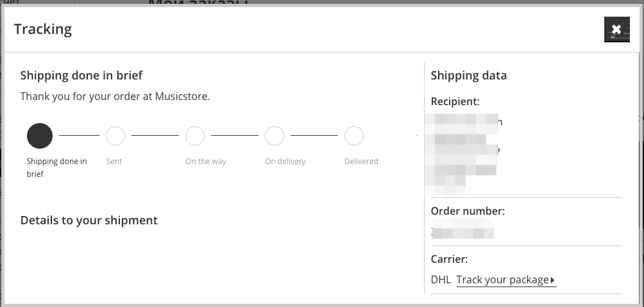Click the 'Details to your shipment' heading

coord(89,220)
